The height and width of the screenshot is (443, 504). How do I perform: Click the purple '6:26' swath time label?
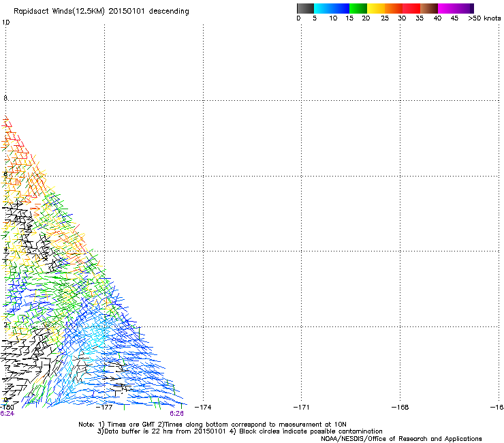(x=177, y=414)
